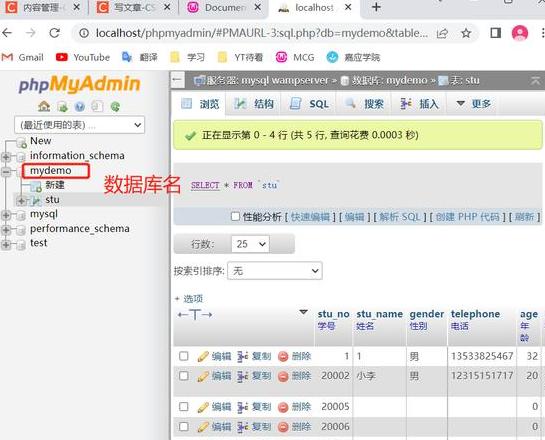Sort by telephone column header
Viewport: 545px width, 440px height.
(x=475, y=314)
